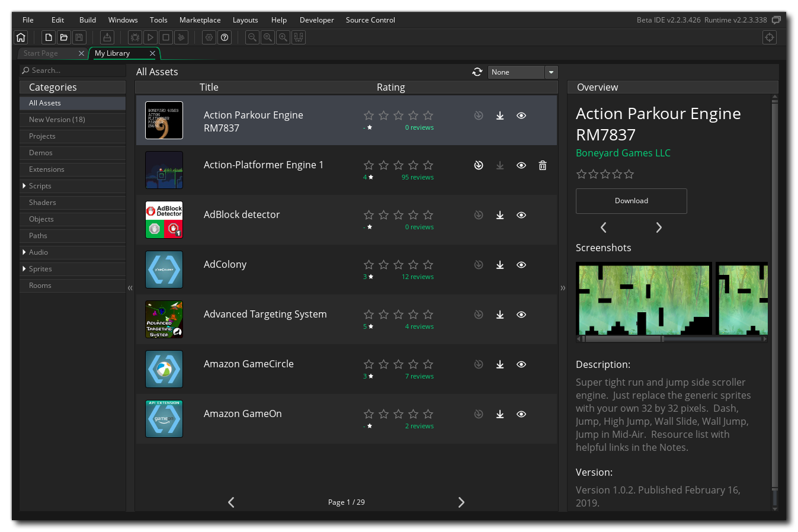Click the AdColony asset thumbnail
Image resolution: width=798 pixels, height=532 pixels.
[x=164, y=270]
